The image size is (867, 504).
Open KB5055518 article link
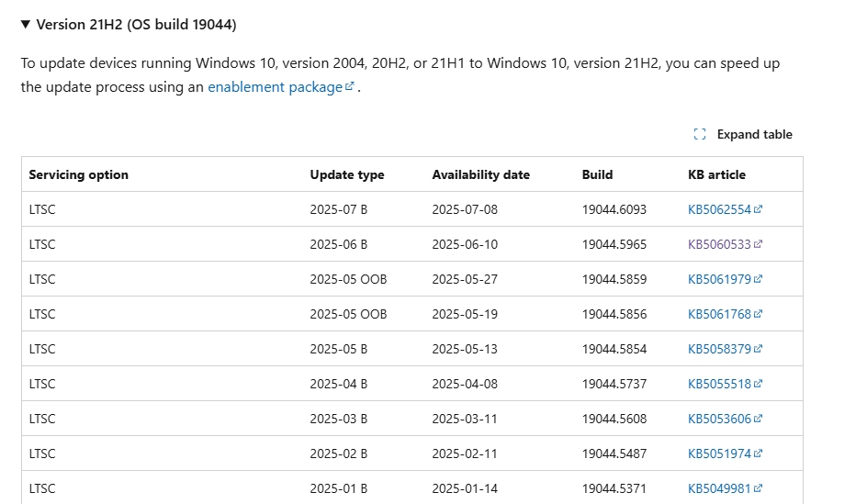[725, 384]
